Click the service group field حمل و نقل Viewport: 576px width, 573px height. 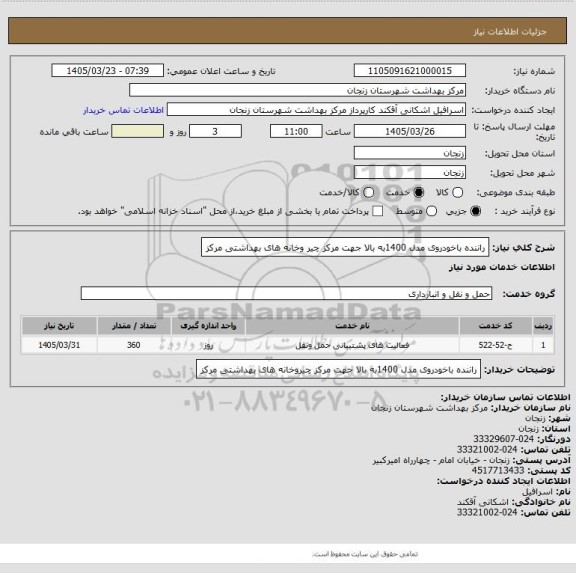286,294
